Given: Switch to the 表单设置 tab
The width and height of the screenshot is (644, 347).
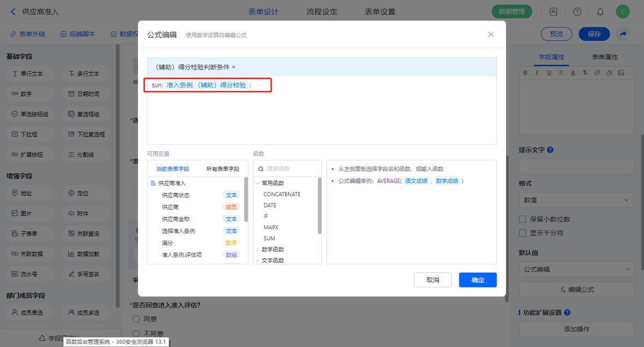Looking at the screenshot, I should tap(380, 11).
